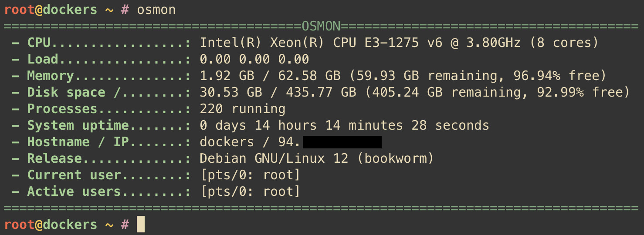Click the terminal cursor block at bottom prompt
644x235 pixels.
coord(140,225)
